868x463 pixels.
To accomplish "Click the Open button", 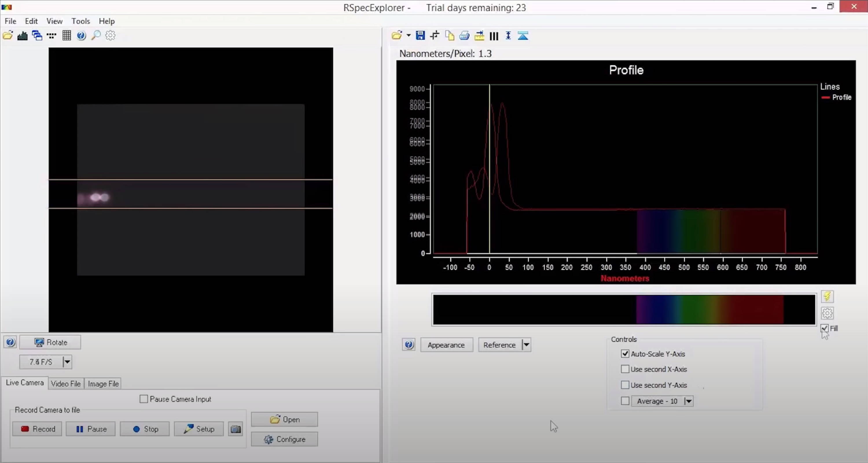I will point(284,419).
